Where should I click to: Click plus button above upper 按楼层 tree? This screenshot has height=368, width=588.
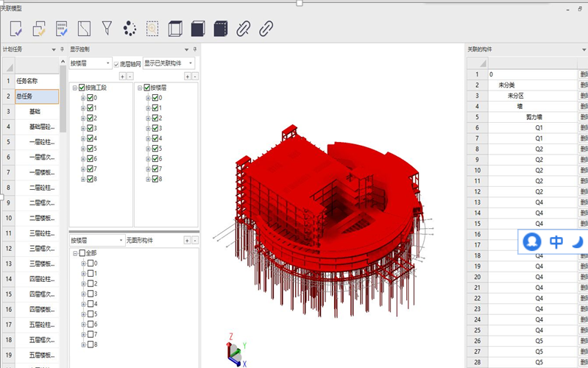pyautogui.click(x=188, y=77)
